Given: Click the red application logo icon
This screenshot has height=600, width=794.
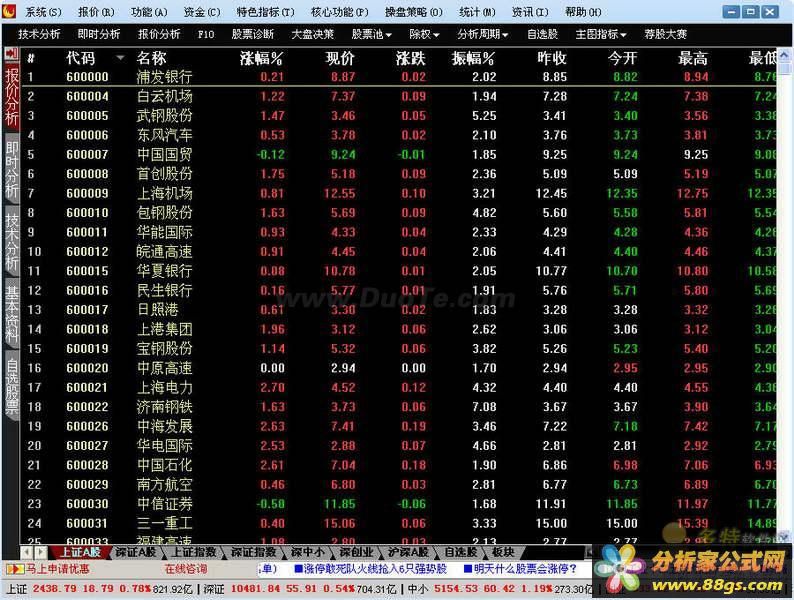Looking at the screenshot, I should pyautogui.click(x=9, y=11).
